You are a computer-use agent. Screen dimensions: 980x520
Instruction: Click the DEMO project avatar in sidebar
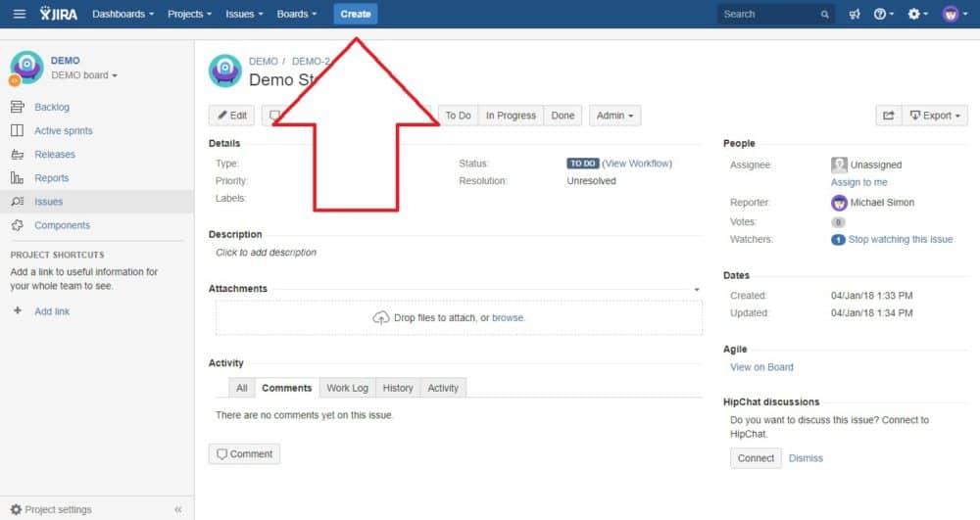pos(26,67)
